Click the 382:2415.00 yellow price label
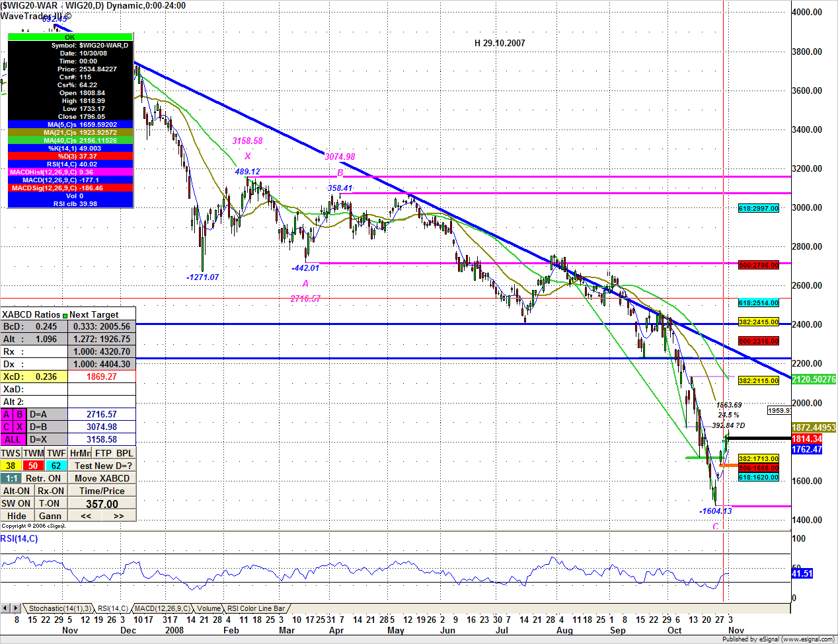The height and width of the screenshot is (644, 838). tap(759, 322)
